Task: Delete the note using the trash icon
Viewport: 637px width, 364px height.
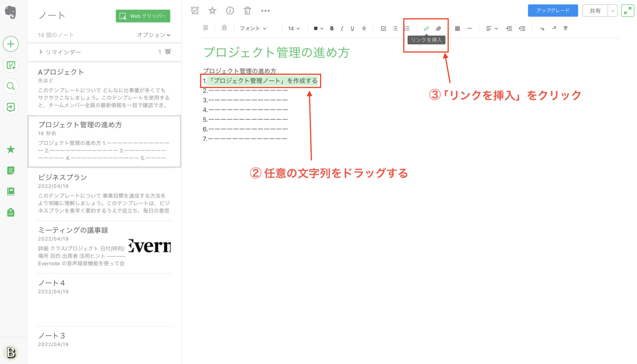Action: (x=247, y=10)
